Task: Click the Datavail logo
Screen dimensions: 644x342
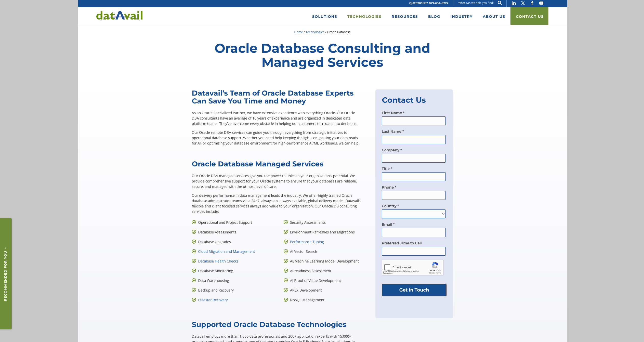Action: 119,16
